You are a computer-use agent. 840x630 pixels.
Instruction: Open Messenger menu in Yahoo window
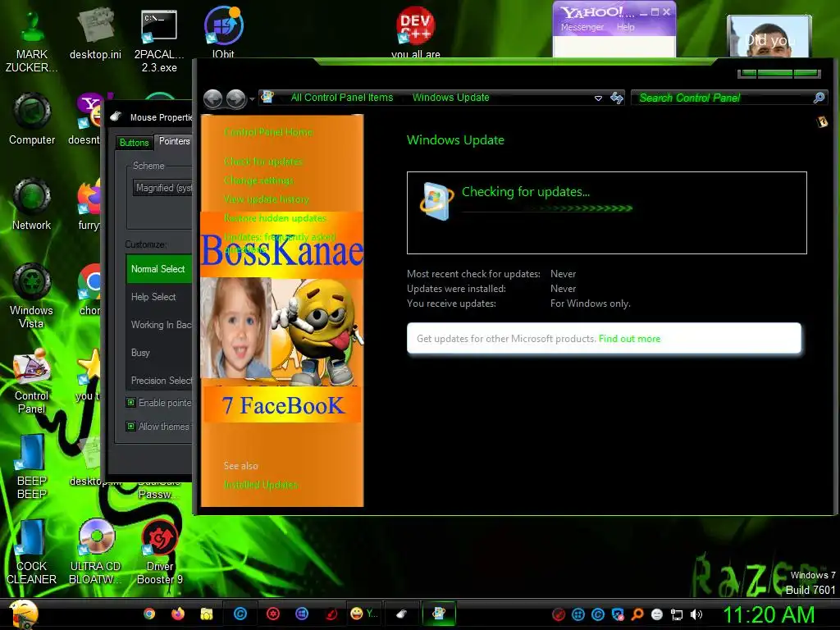point(582,27)
